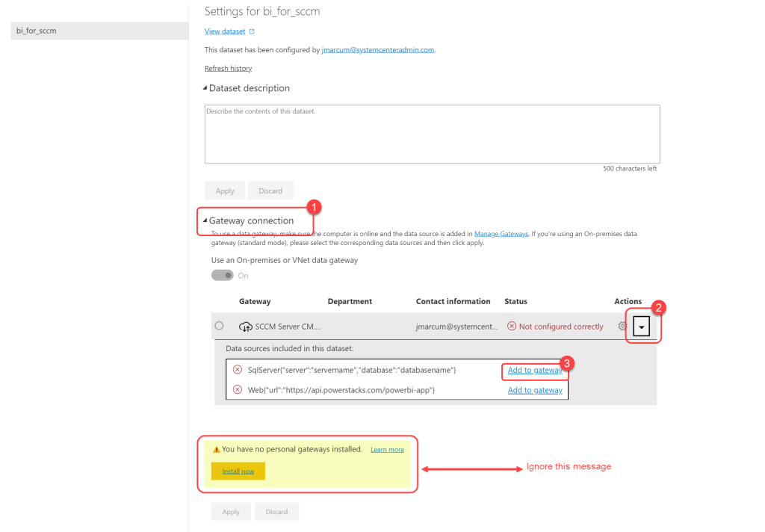
Task: Open Learn more about personal gateways
Action: pos(387,450)
